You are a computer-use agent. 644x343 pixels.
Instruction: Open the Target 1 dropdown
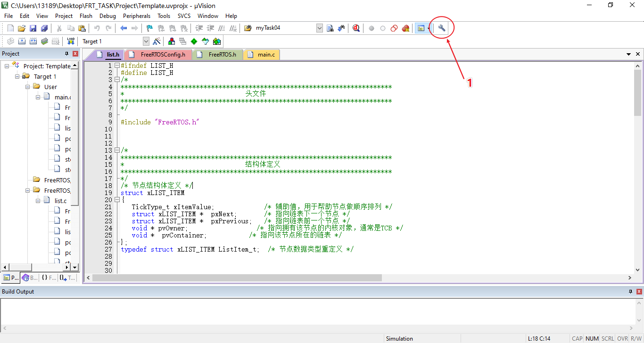tap(146, 41)
